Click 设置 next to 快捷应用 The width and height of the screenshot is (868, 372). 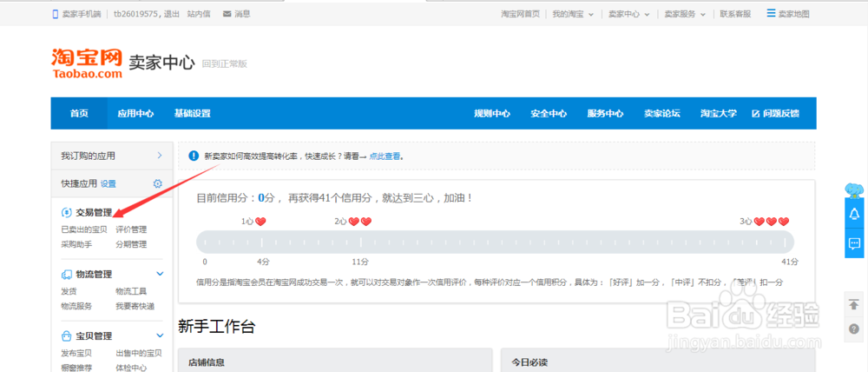click(108, 183)
